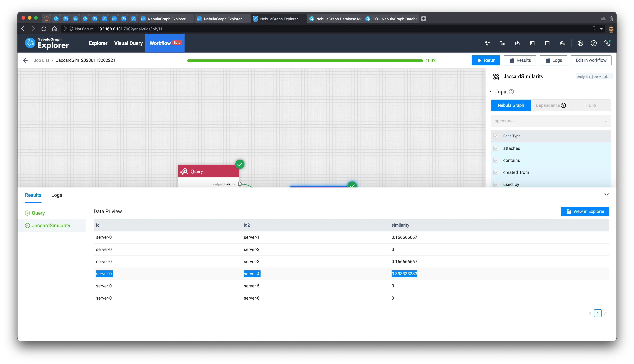Click the browser forward arrow
Screen dimensions: 634x364
(x=33, y=29)
